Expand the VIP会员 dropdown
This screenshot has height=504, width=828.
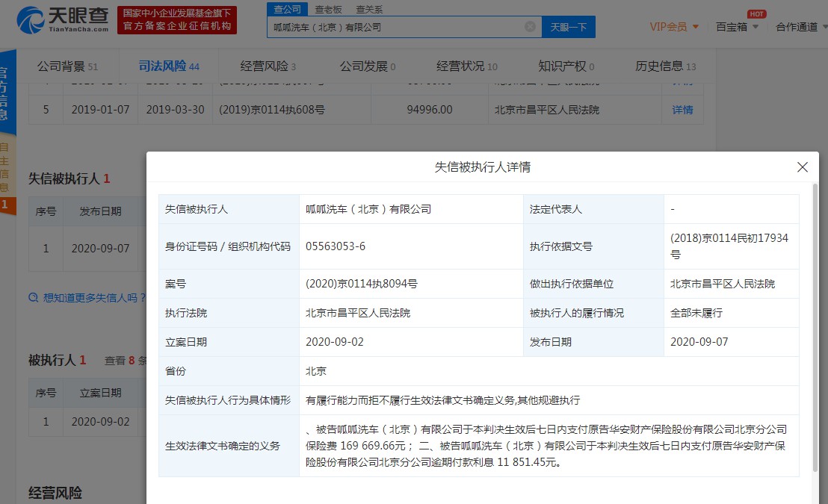[674, 27]
